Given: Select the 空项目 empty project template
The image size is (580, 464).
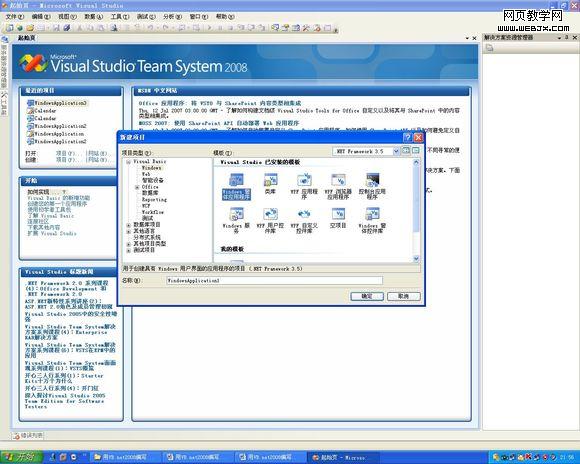Looking at the screenshot, I should pyautogui.click(x=338, y=218).
